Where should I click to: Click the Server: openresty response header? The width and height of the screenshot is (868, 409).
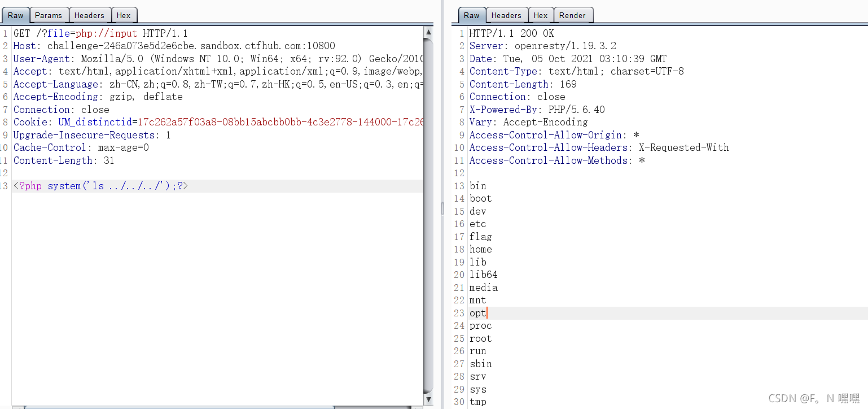[x=543, y=46]
